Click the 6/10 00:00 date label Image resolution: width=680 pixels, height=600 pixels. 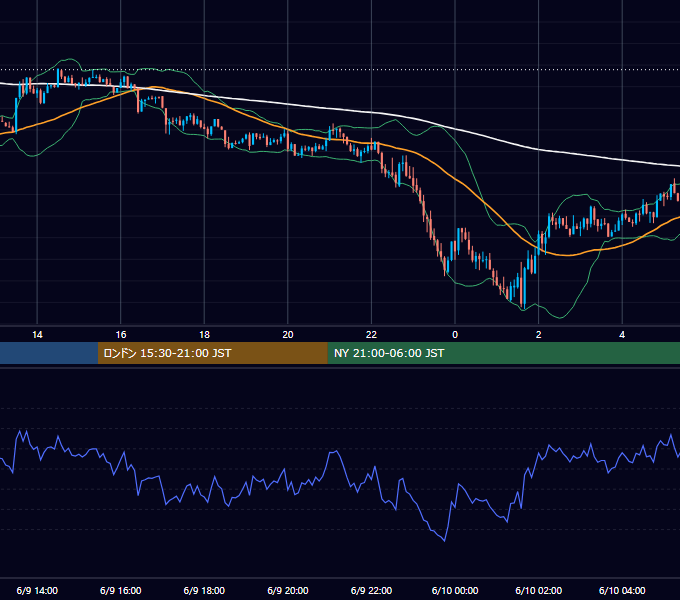pos(455,590)
